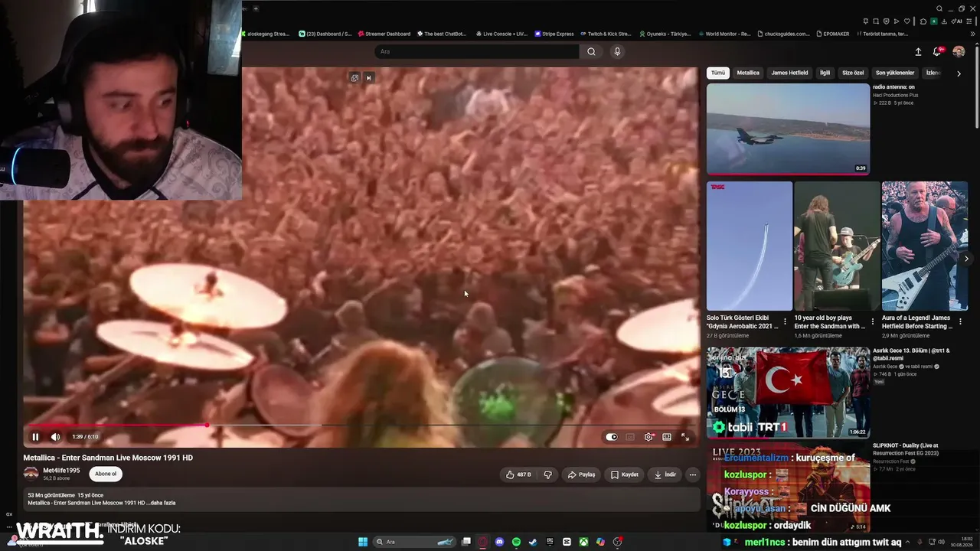Focus the YouTube Ara search field
Image resolution: width=980 pixels, height=551 pixels.
click(x=476, y=51)
